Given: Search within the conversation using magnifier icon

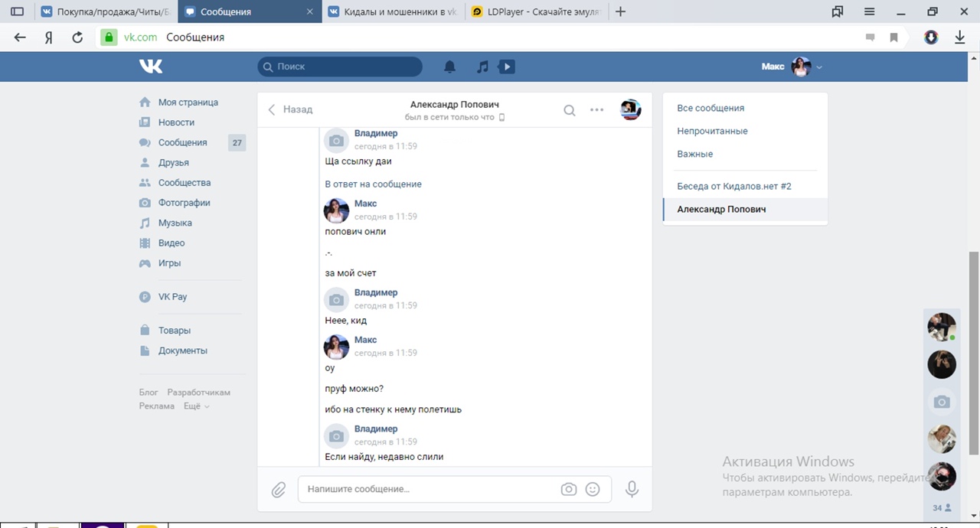Looking at the screenshot, I should click(x=570, y=110).
